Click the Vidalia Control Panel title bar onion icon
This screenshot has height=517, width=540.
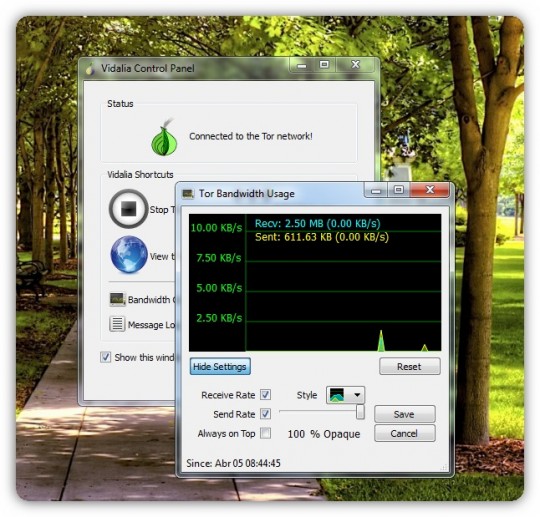pyautogui.click(x=90, y=69)
